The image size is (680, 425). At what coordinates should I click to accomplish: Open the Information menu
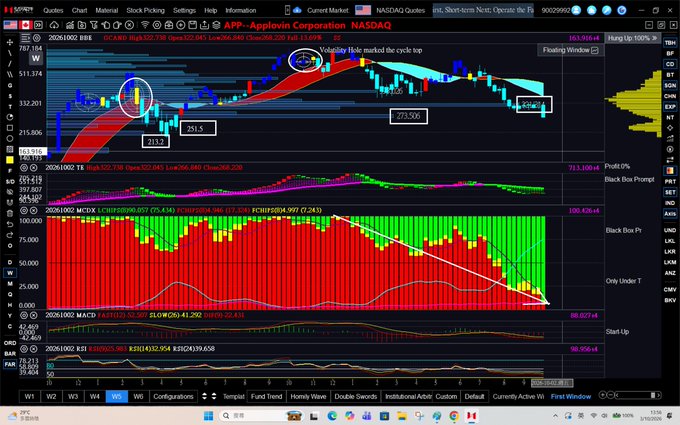(x=241, y=10)
